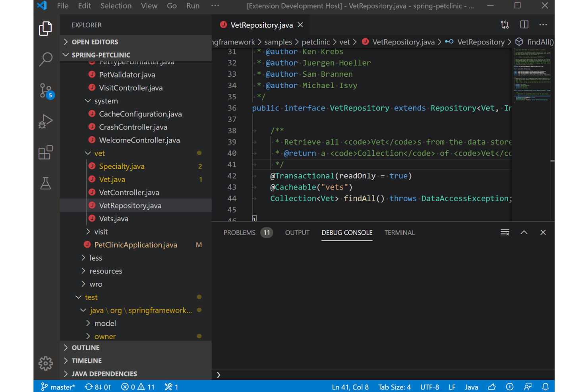Viewport: 588px width, 392px height.
Task: Open CacheConfiguration.java file
Action: pos(136,114)
